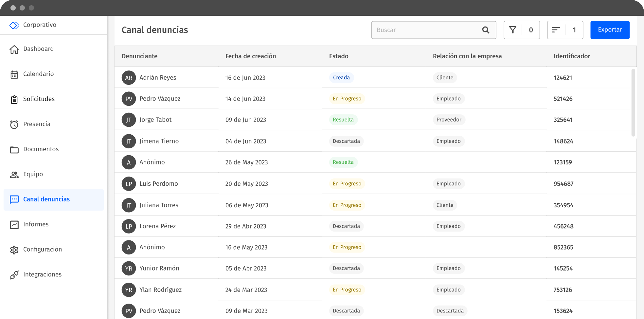Screen dimensions: 644x319
Task: Go to Configuración in sidebar
Action: click(42, 250)
